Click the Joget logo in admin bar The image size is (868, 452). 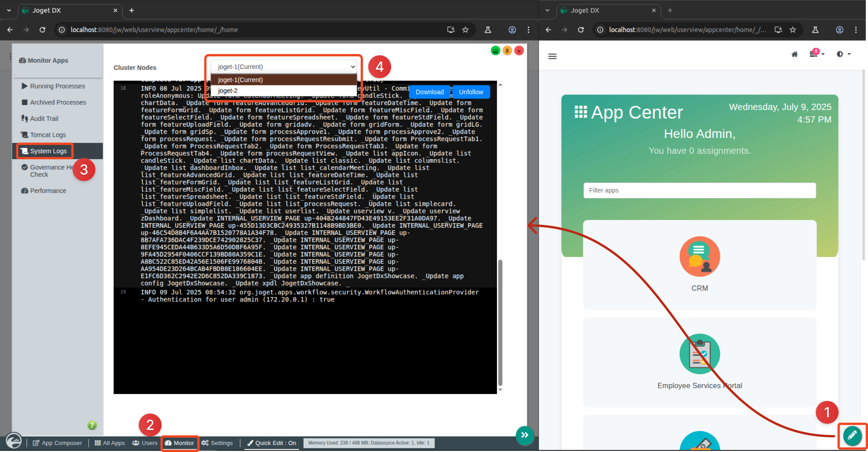click(x=14, y=441)
